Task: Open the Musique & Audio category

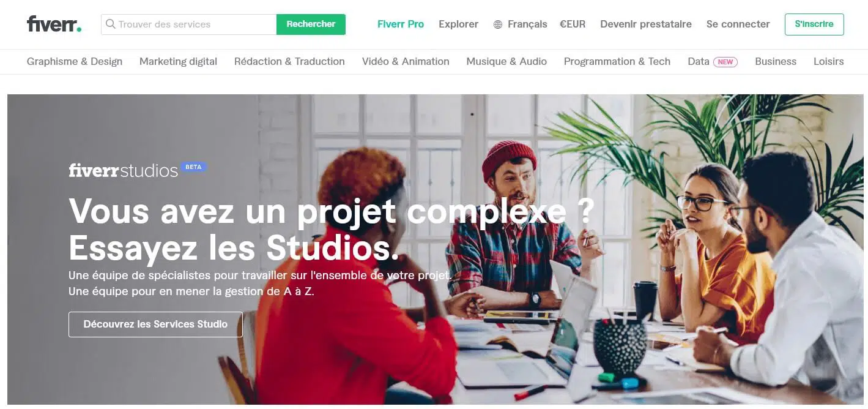Action: 506,61
